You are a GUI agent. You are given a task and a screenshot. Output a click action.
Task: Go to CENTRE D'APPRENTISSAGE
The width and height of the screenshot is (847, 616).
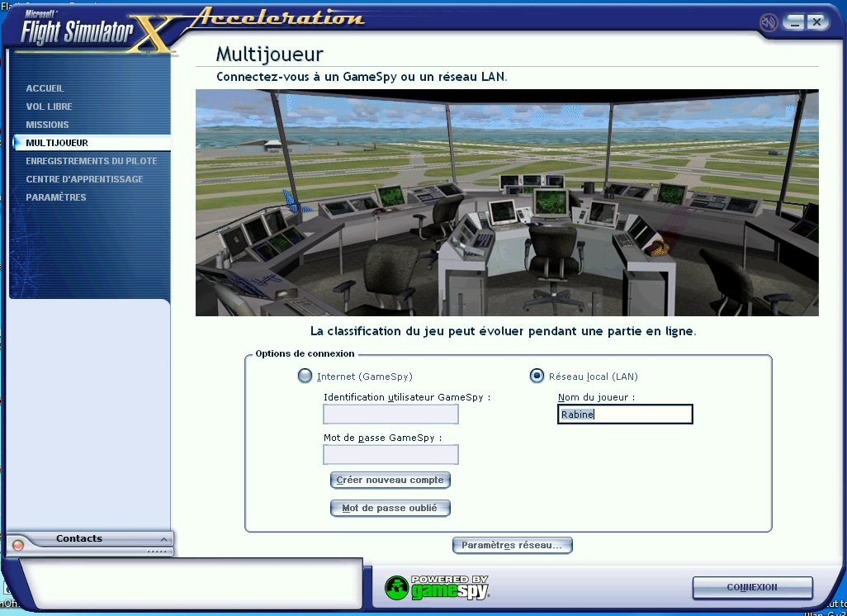(85, 179)
